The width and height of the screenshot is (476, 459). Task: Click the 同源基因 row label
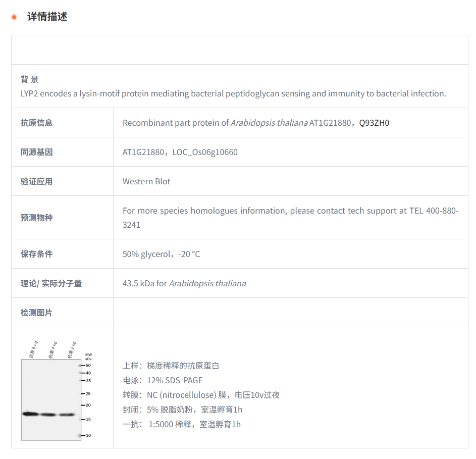point(36,152)
